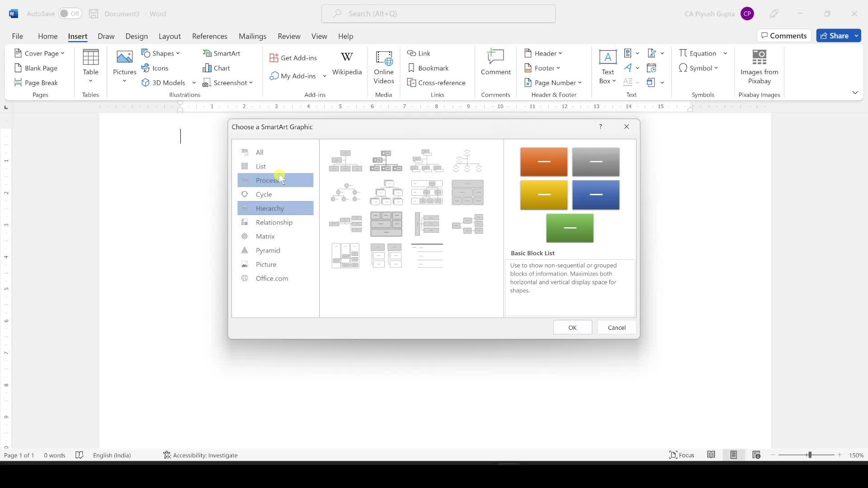Viewport: 868px width, 488px height.
Task: Expand 3D Models dropdown arrow
Action: 194,83
